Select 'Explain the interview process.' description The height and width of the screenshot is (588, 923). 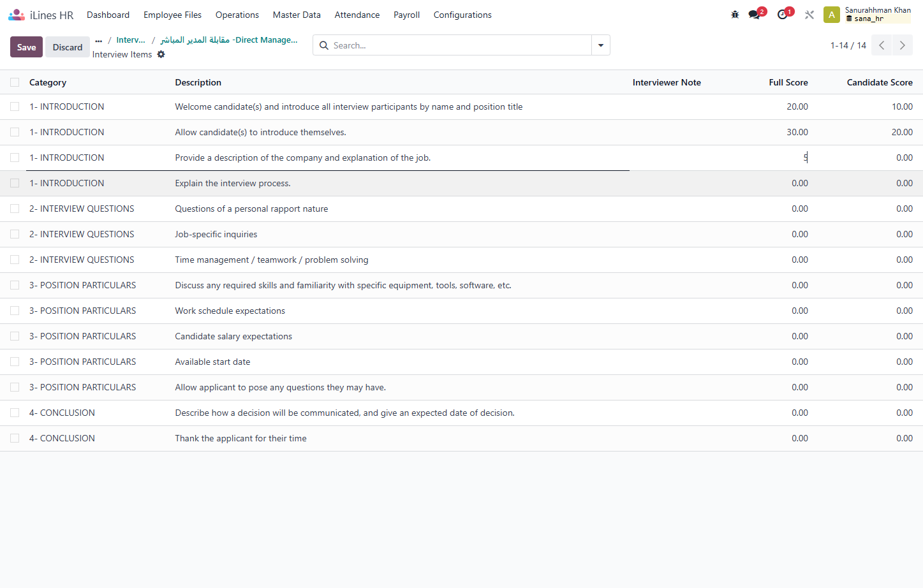coord(233,183)
